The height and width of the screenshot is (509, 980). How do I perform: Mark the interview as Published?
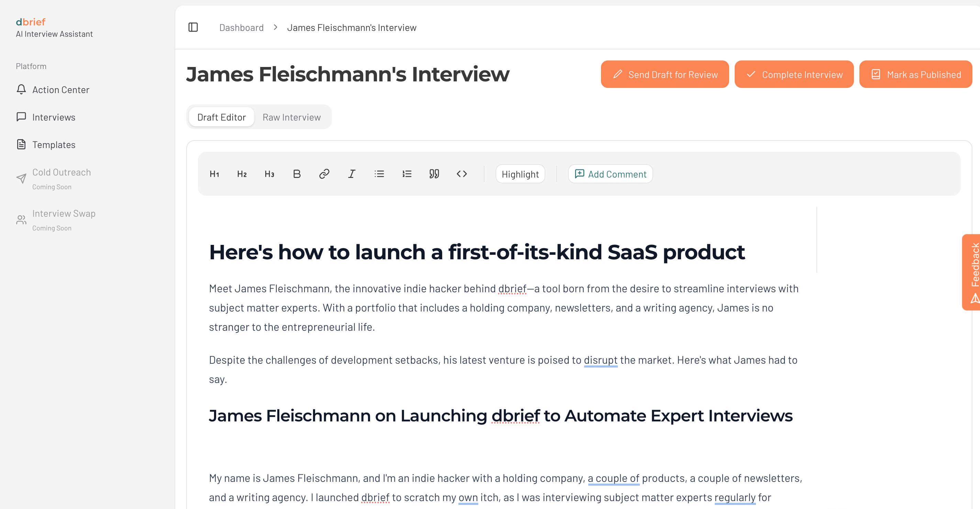pyautogui.click(x=915, y=75)
